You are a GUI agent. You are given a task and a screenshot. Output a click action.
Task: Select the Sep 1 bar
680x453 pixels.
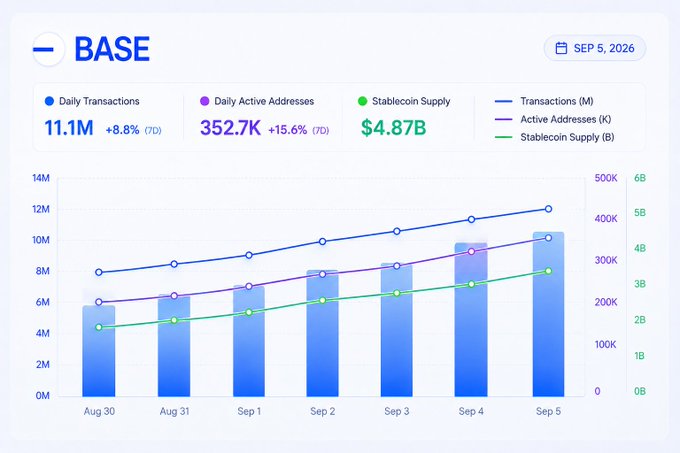(249, 341)
